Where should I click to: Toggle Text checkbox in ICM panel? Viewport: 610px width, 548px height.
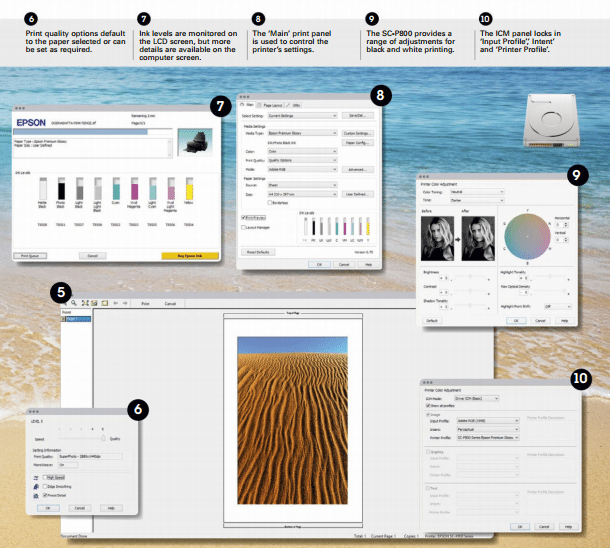[x=428, y=488]
